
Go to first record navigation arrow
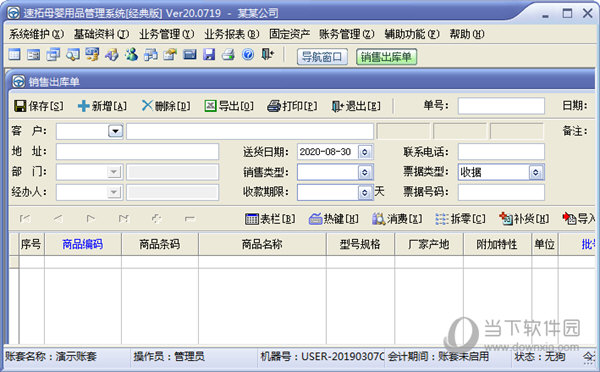tap(25, 219)
